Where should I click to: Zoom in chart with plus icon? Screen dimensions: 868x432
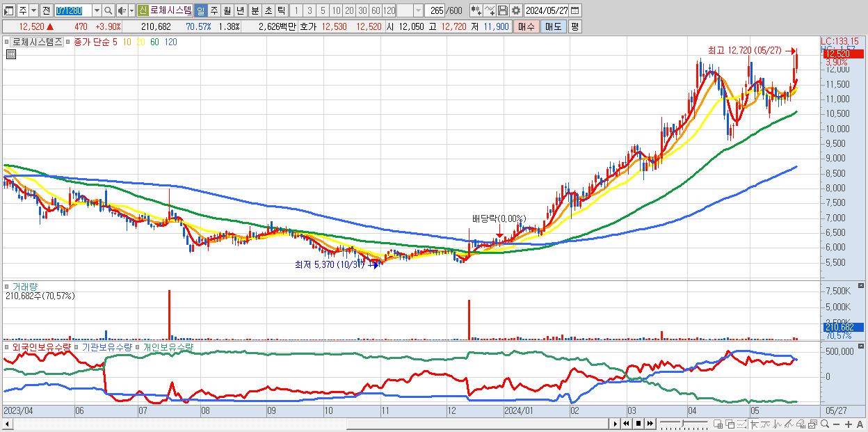[x=848, y=424]
